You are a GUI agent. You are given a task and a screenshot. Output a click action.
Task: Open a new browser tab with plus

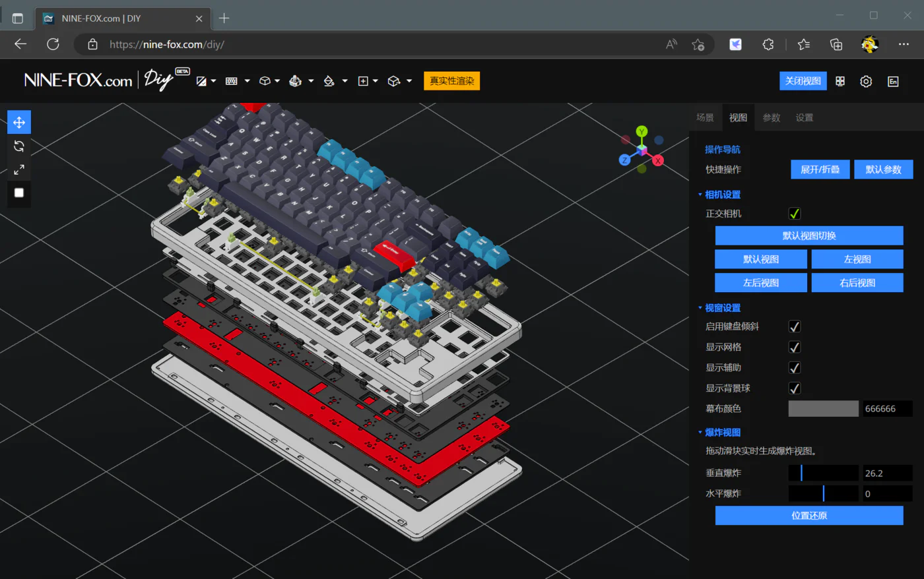224,18
